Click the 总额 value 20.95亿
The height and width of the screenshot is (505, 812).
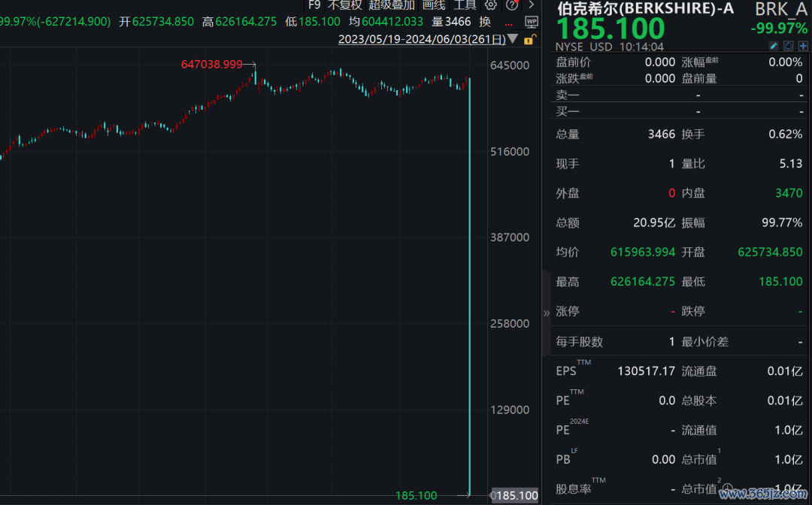[x=654, y=223]
